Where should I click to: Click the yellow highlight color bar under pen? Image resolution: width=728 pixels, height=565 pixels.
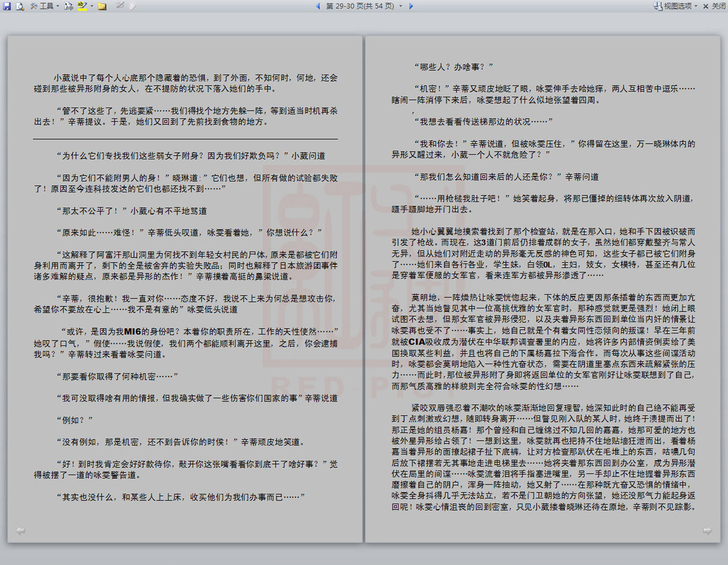(x=82, y=10)
